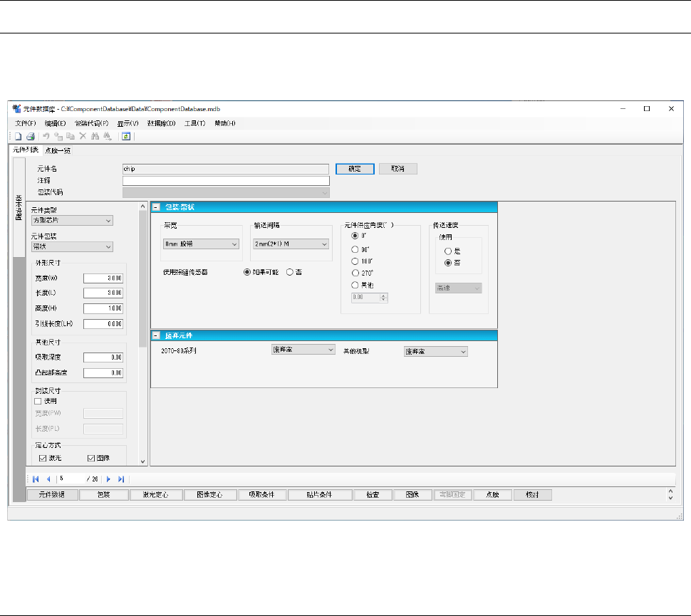Click the 注释 text field
The image size is (691, 616).
226,181
